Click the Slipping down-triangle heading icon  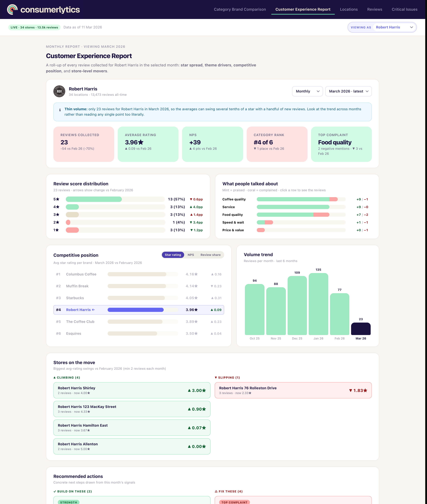216,377
